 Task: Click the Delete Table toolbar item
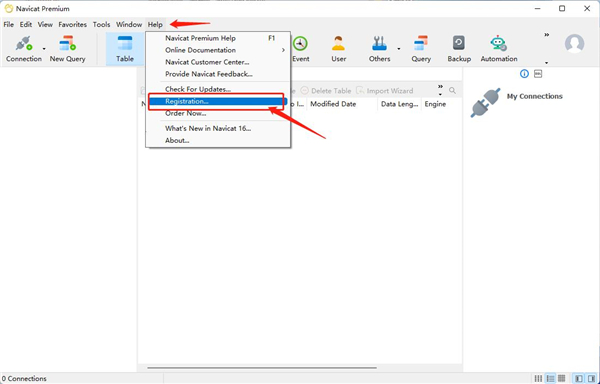[x=326, y=91]
